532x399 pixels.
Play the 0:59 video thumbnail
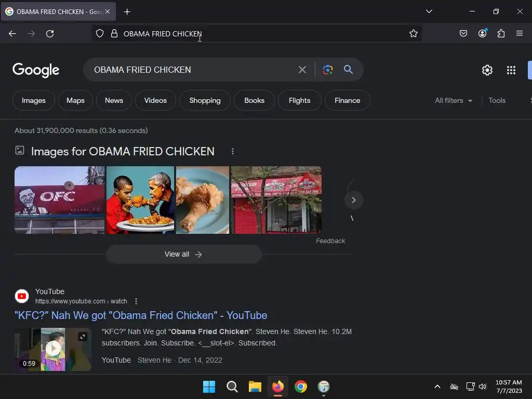[x=53, y=349]
